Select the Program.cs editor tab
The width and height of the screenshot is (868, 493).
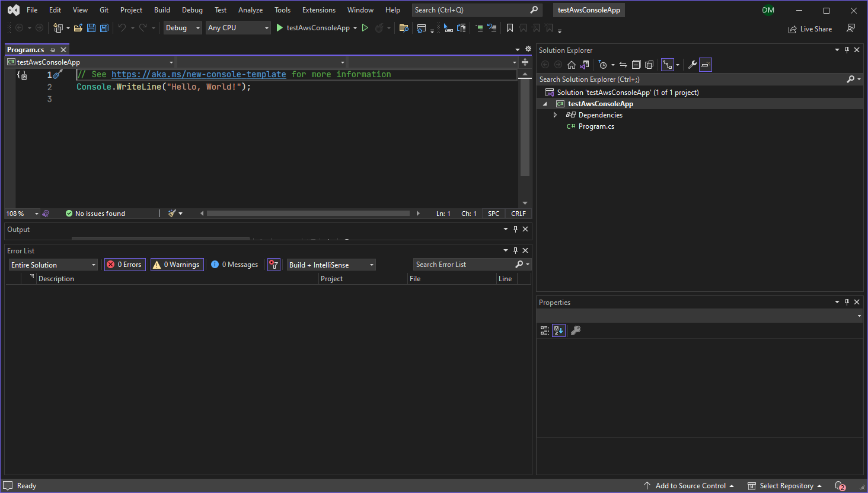tap(25, 50)
